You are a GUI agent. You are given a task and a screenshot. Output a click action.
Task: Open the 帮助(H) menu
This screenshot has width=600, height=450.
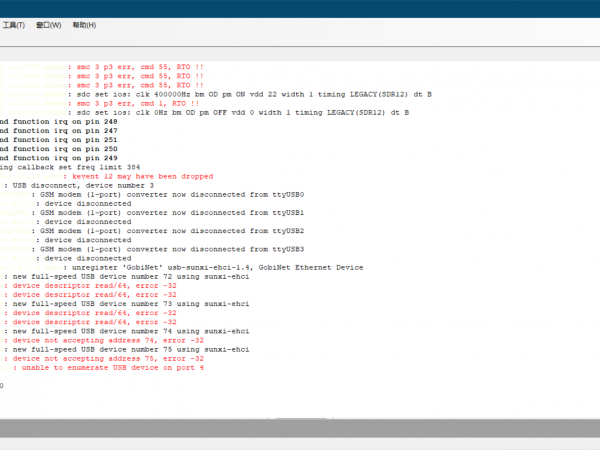pyautogui.click(x=85, y=25)
